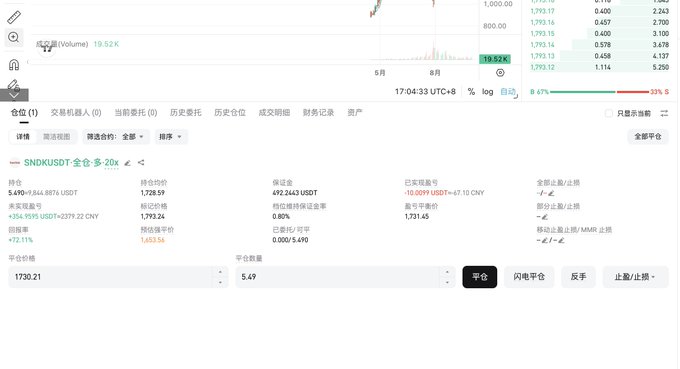Image resolution: width=680 pixels, height=369 pixels.
Task: Select the ruler measure tool
Action: 14,17
